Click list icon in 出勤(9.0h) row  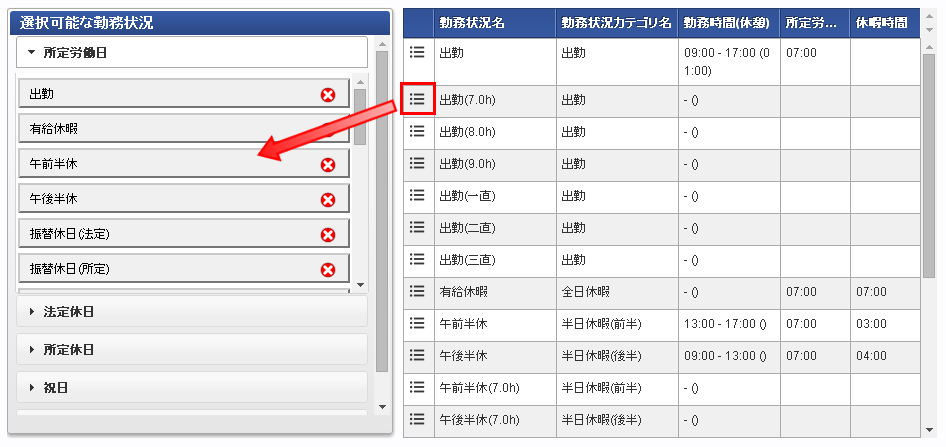pyautogui.click(x=417, y=163)
